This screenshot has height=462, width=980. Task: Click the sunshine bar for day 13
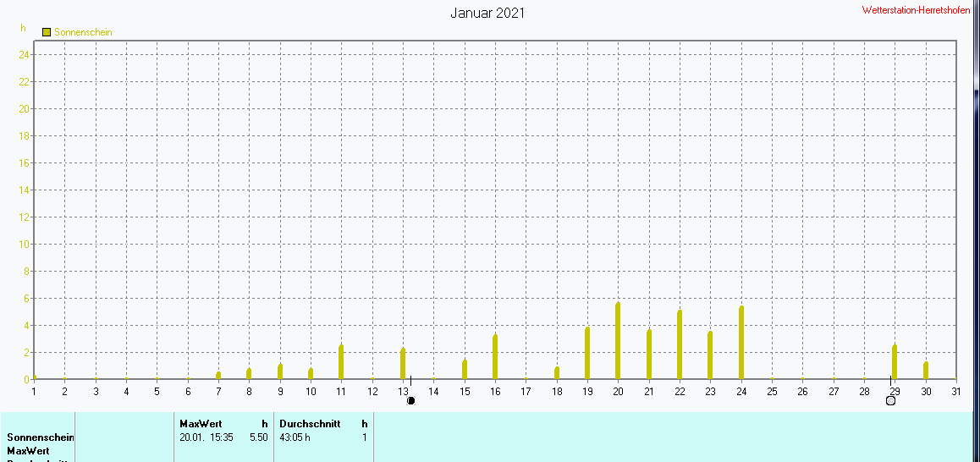tap(403, 363)
